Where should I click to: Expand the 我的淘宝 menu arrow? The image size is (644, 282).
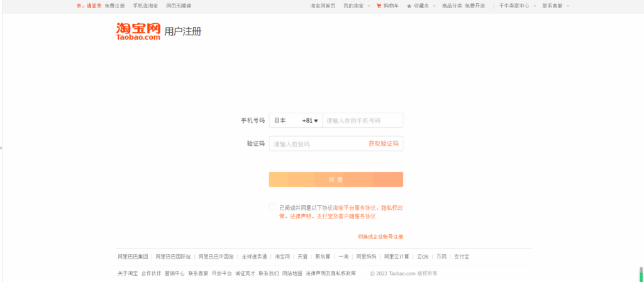coord(369,6)
